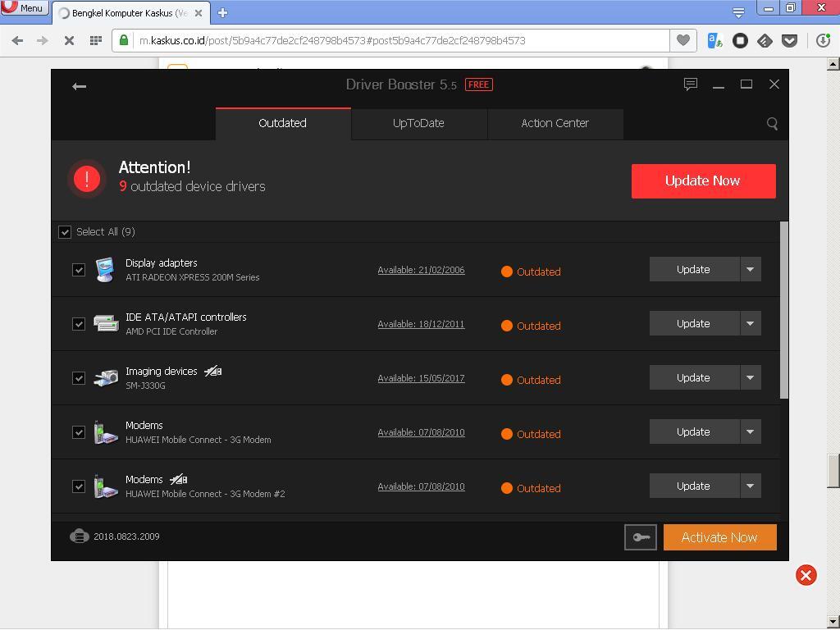Expand Update options for Display adapters
This screenshot has width=840, height=630.
[x=751, y=269]
